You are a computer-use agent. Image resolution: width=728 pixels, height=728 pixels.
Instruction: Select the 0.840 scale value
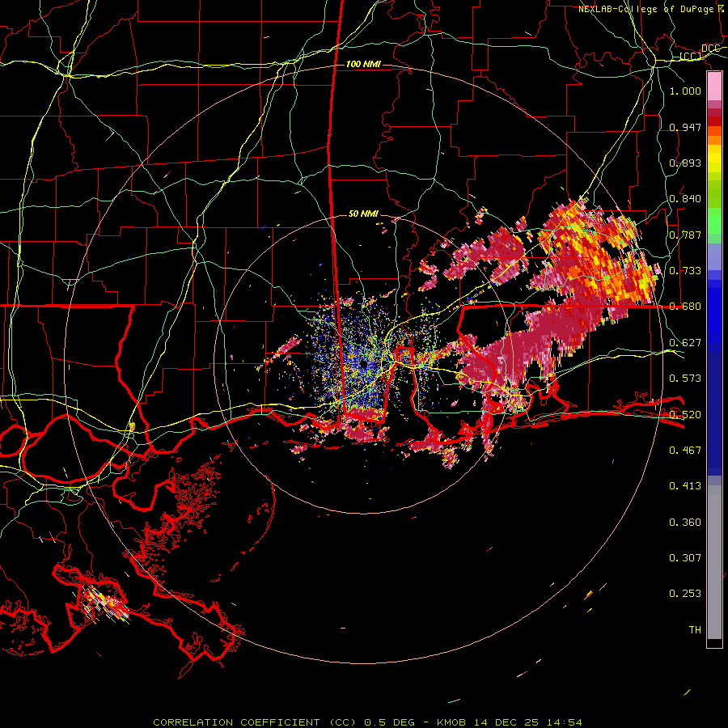click(x=685, y=199)
